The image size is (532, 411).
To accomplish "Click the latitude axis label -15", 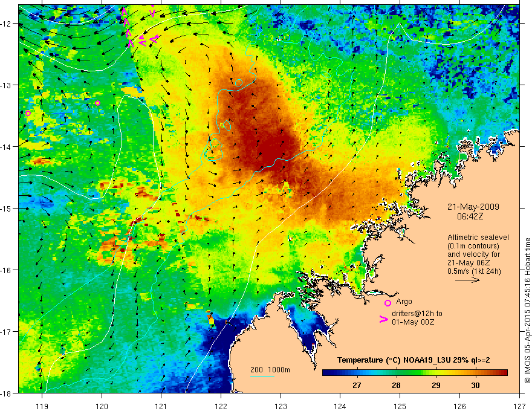I will (x=7, y=208).
